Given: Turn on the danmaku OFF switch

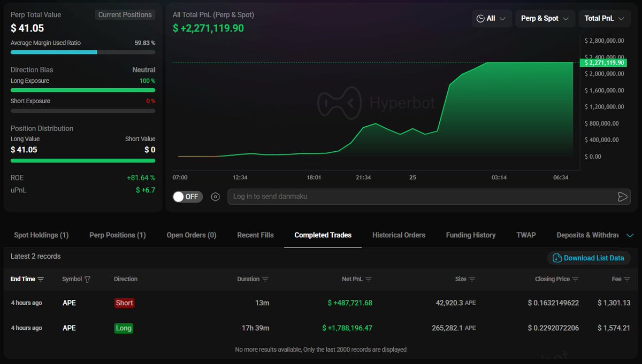Looking at the screenshot, I should [x=186, y=197].
